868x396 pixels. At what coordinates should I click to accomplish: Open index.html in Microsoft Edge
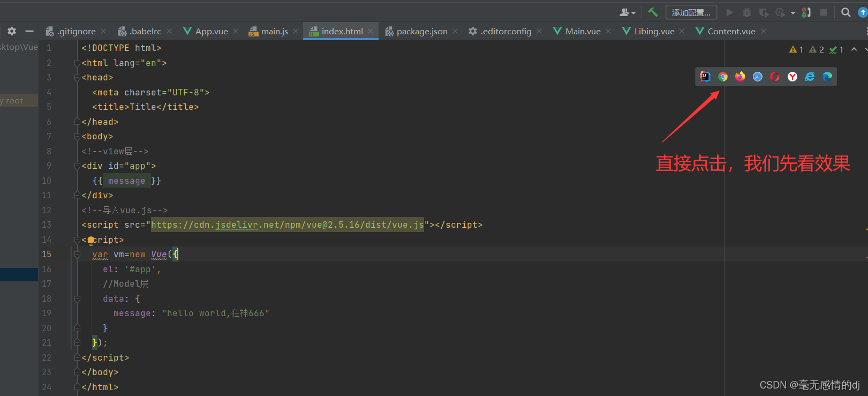827,77
